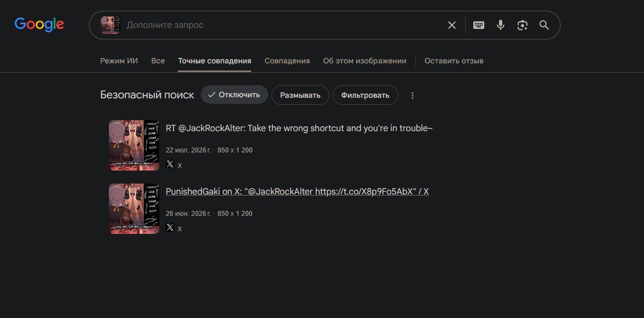Click the X source icon of second result
This screenshot has width=644, height=318.
pos(170,227)
